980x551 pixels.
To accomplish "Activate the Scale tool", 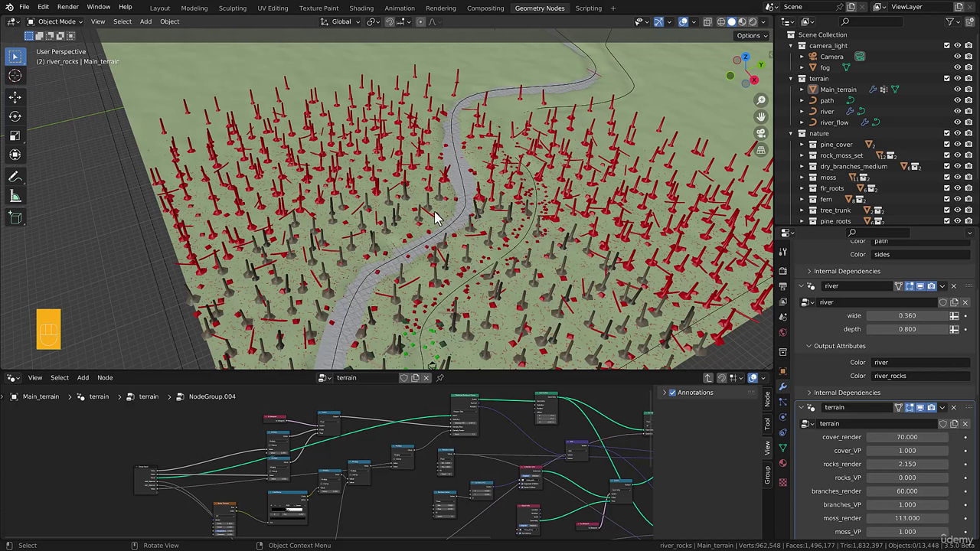I will coord(15,135).
